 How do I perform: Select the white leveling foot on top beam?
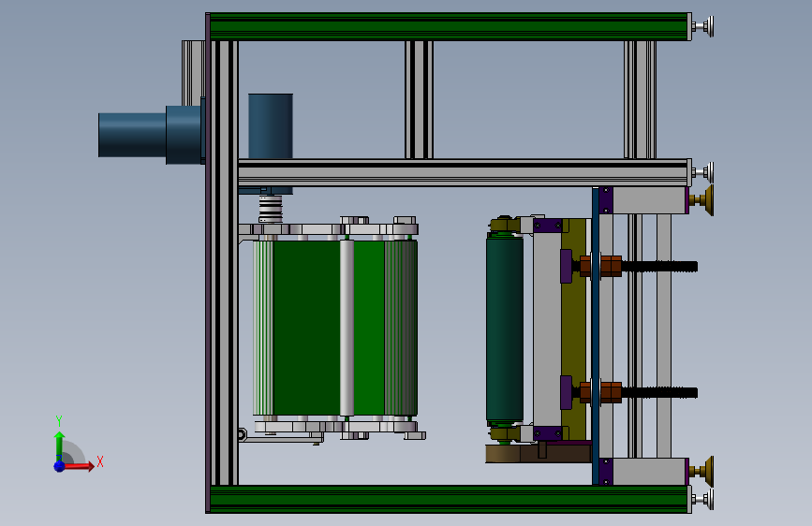pyautogui.click(x=703, y=26)
